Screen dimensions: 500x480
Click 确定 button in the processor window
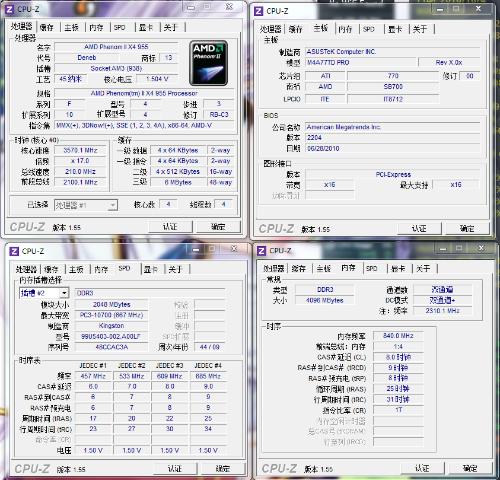click(218, 227)
